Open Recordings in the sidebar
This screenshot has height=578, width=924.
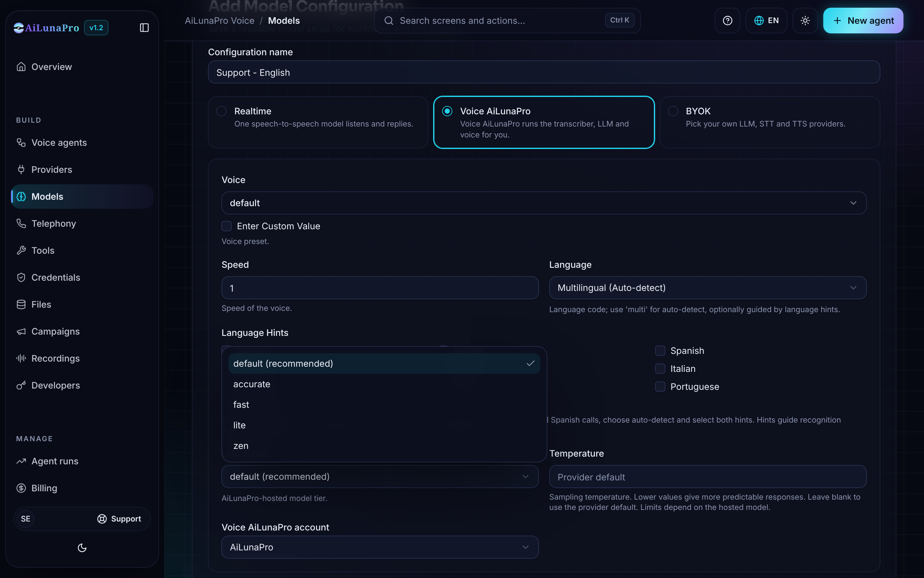pyautogui.click(x=82, y=358)
